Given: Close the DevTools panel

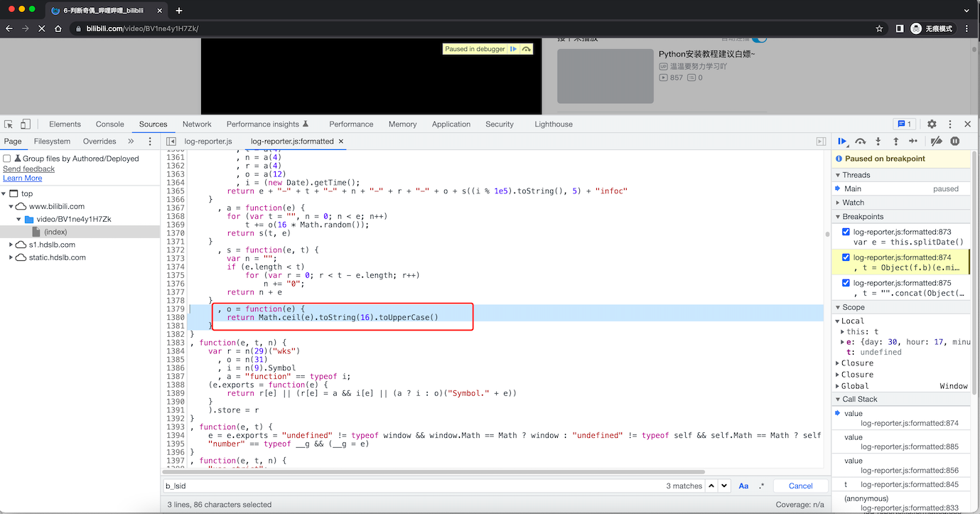Looking at the screenshot, I should pyautogui.click(x=966, y=124).
